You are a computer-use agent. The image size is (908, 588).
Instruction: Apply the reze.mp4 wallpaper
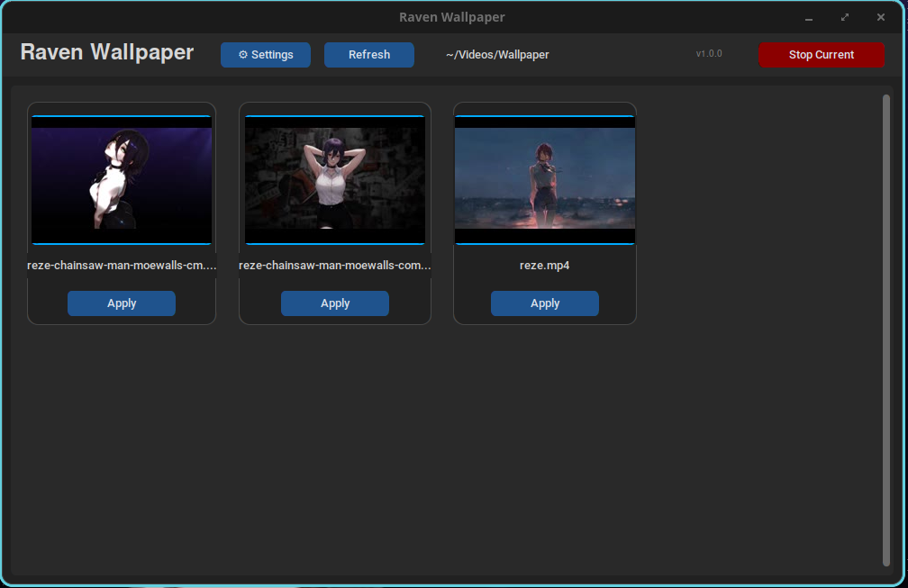[544, 303]
